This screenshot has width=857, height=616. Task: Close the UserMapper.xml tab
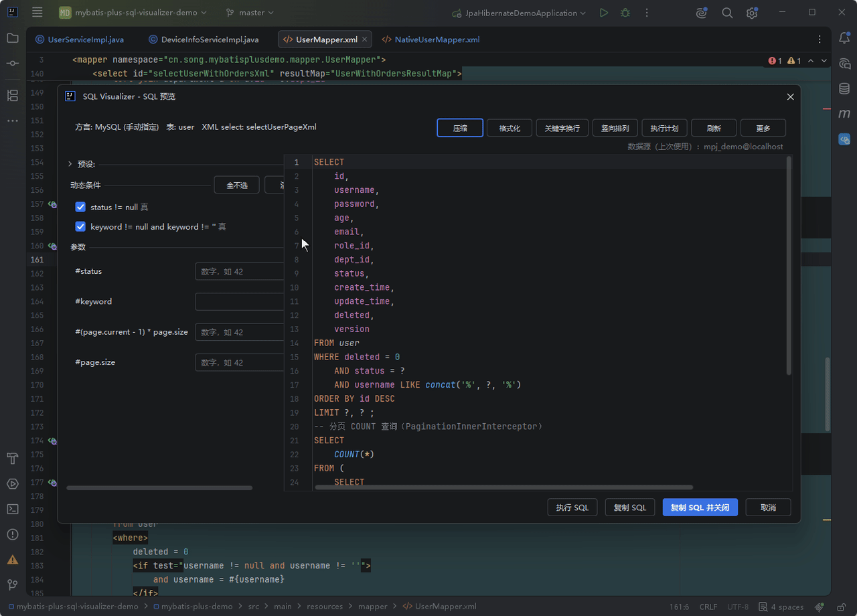pyautogui.click(x=364, y=40)
